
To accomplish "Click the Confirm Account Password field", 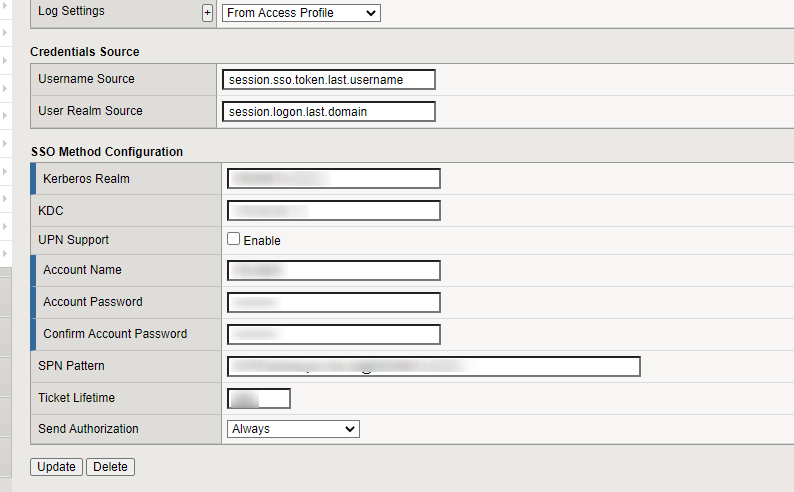I will [334, 334].
